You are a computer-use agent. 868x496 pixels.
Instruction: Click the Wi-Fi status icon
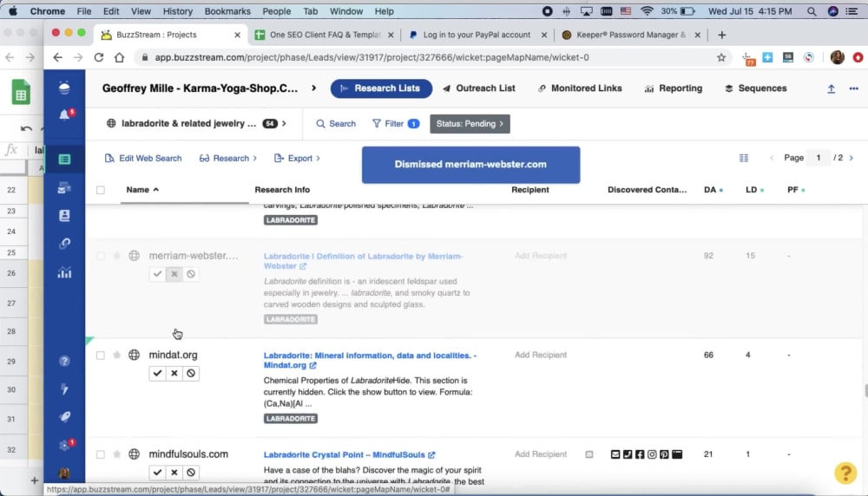(x=646, y=11)
